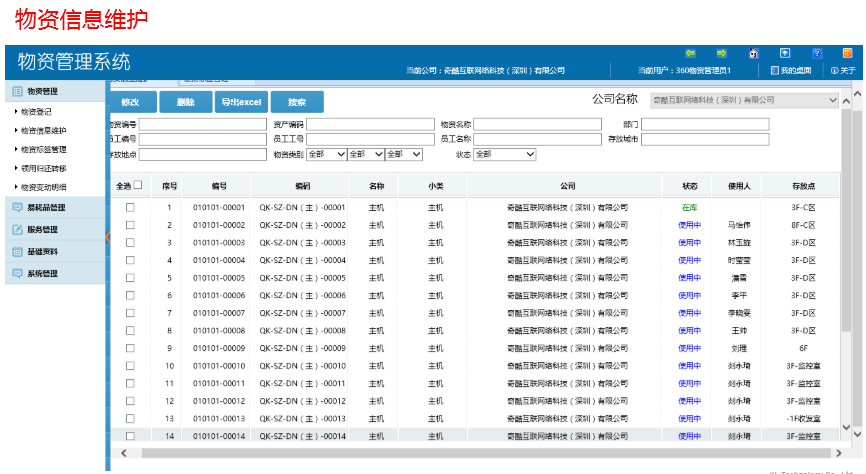The height and width of the screenshot is (474, 866).
Task: Open the 公司名称 company dropdown
Action: (744, 100)
